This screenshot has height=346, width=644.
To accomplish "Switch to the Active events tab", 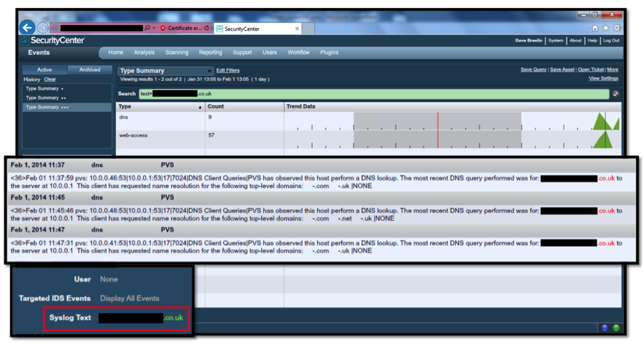I will tap(45, 70).
